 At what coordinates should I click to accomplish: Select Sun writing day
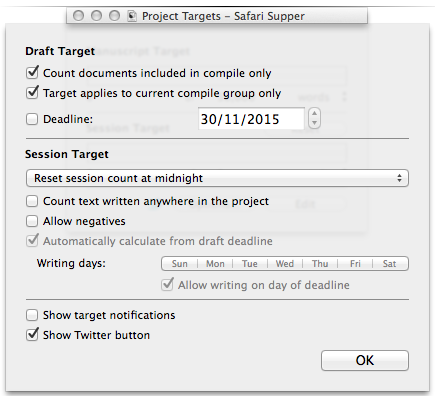pyautogui.click(x=179, y=264)
